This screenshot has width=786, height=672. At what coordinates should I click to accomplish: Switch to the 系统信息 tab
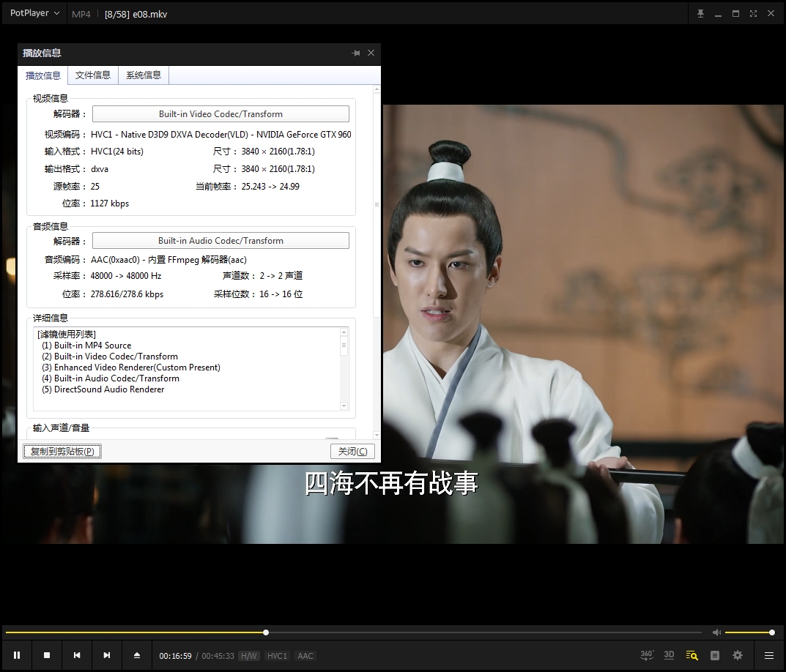[x=144, y=75]
